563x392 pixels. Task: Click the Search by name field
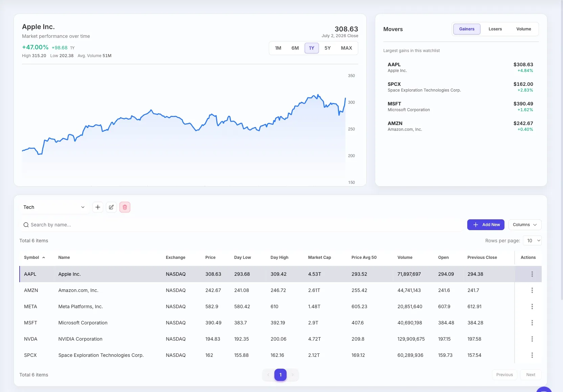[x=241, y=225]
